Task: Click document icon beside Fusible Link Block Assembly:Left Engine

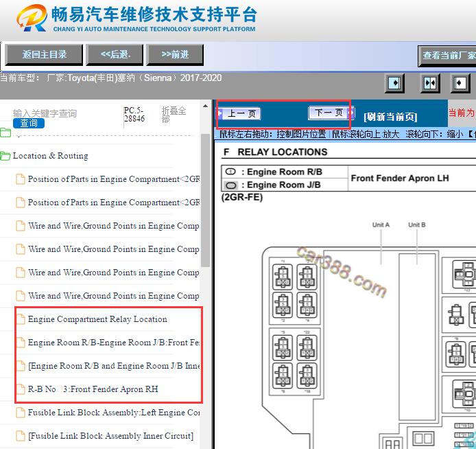Action: tap(21, 413)
